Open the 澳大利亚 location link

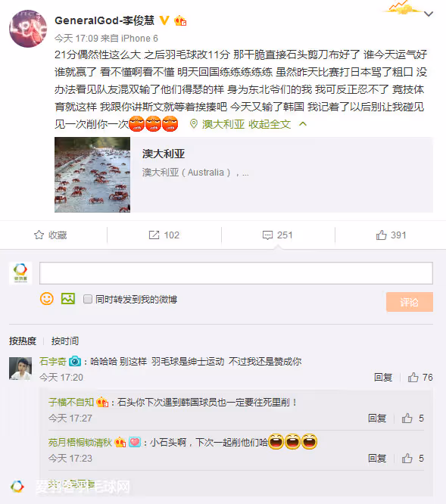click(223, 124)
